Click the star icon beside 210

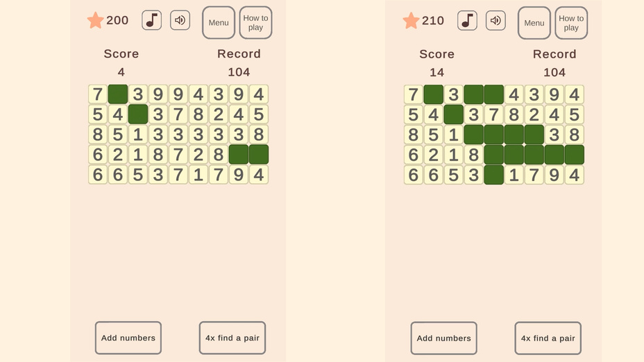[x=412, y=20]
